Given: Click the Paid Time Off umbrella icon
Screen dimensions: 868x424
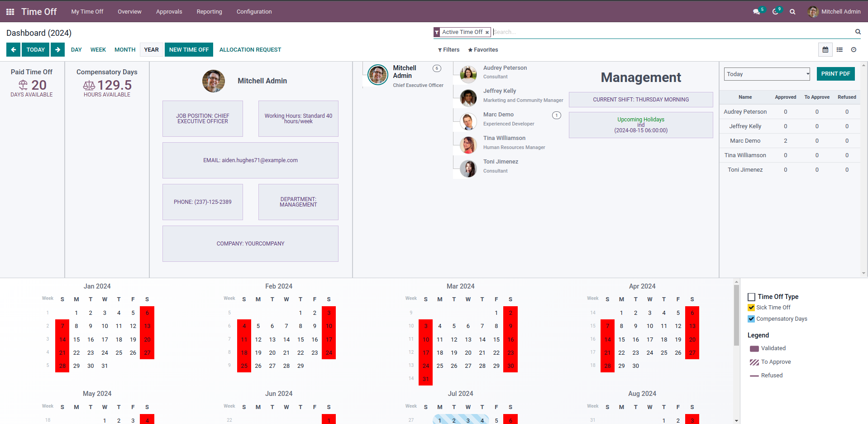Looking at the screenshot, I should (x=23, y=85).
